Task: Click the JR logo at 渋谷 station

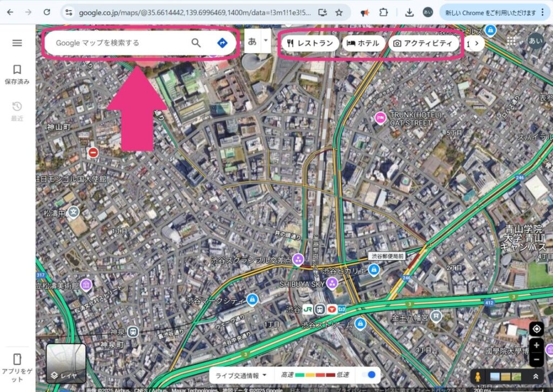Action: [307, 309]
